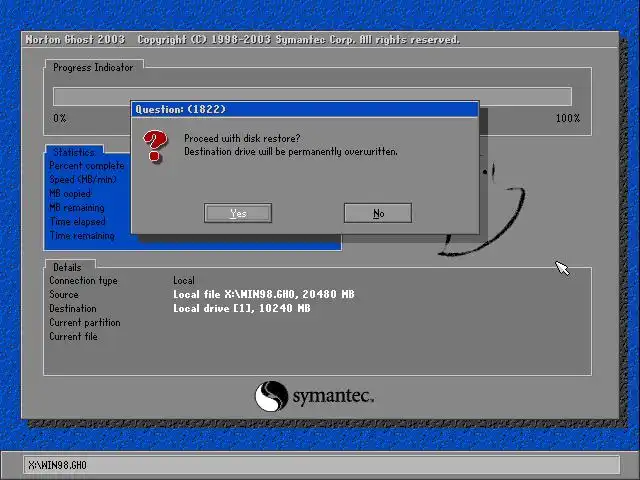The image size is (640, 480).
Task: Click the "Source" label in Details
Action: coord(64,294)
